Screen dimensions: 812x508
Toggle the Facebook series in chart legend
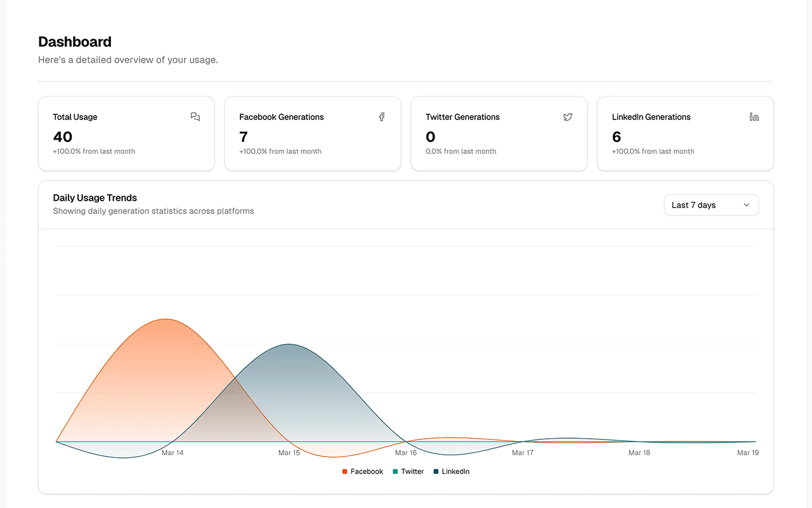(363, 471)
